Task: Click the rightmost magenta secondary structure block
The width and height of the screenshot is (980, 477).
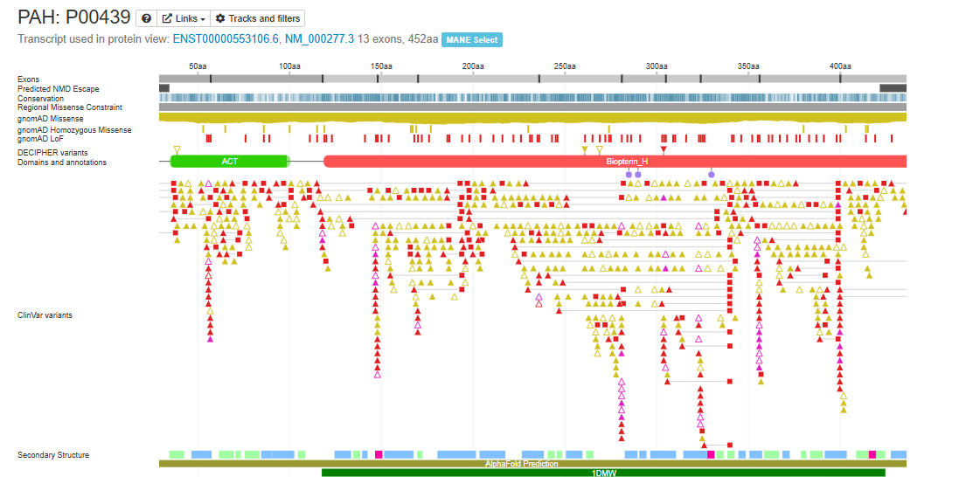Action: pyautogui.click(x=872, y=454)
